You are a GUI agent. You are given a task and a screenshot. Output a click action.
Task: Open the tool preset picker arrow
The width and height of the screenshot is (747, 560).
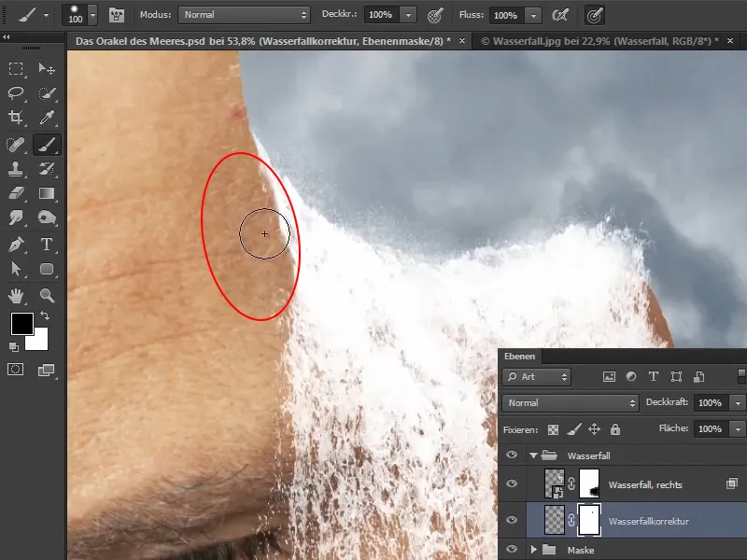[x=46, y=15]
